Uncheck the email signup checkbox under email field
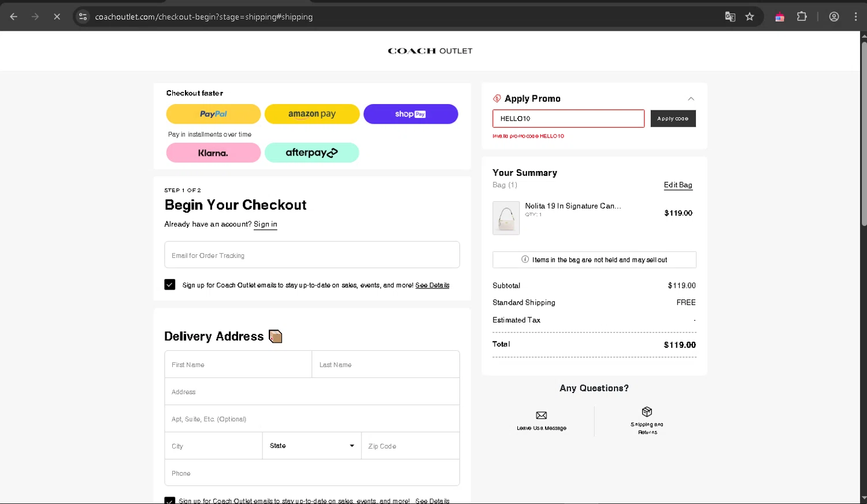 point(170,284)
